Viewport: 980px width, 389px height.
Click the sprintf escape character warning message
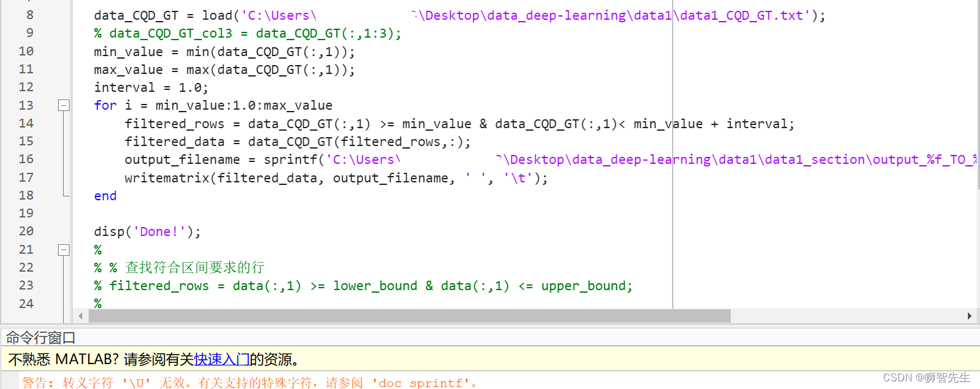(x=250, y=383)
